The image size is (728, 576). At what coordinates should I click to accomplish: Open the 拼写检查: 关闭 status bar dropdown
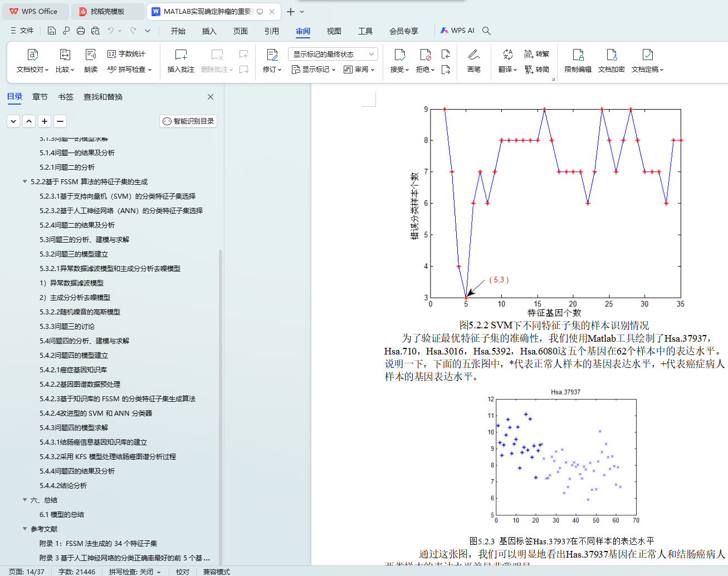(135, 572)
